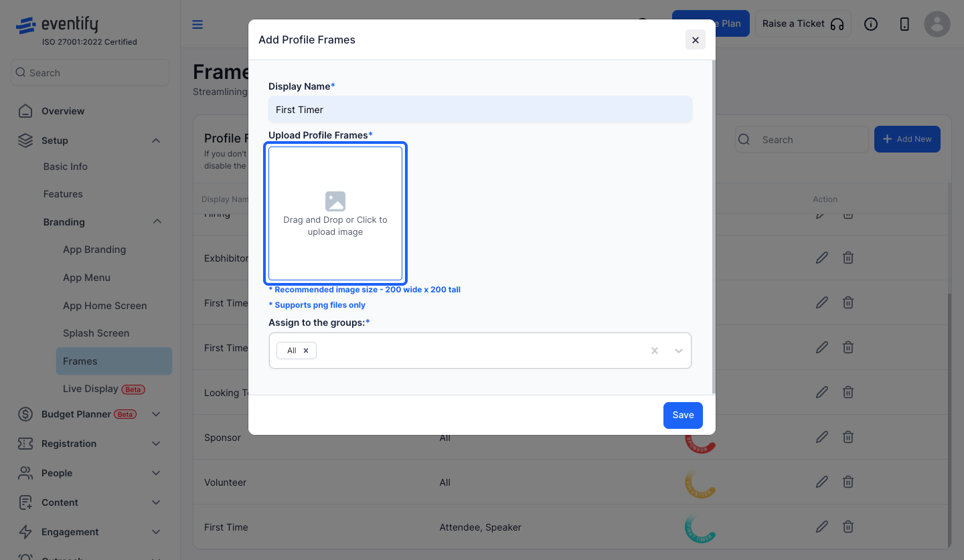Open Live Display beta page
964x560 pixels.
(104, 389)
